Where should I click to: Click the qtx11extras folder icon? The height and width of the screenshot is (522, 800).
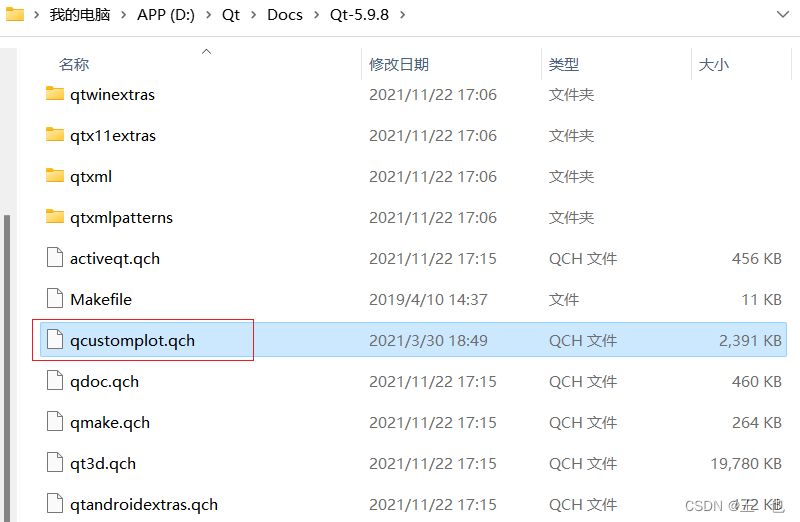pyautogui.click(x=55, y=135)
